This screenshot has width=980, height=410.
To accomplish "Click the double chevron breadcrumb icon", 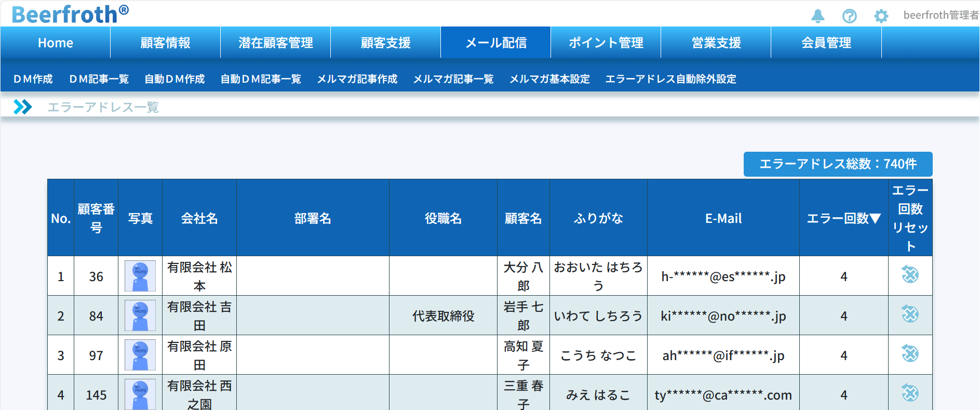I will tap(23, 107).
